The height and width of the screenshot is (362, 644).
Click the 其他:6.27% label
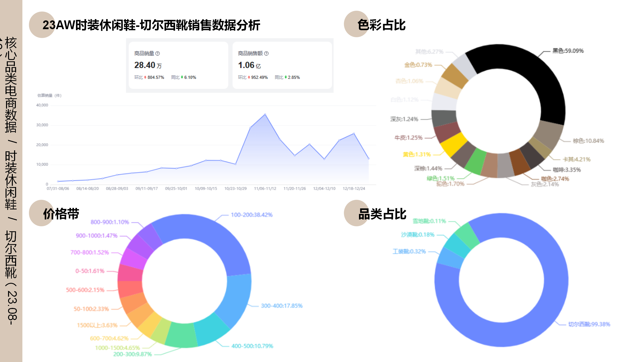click(x=429, y=52)
